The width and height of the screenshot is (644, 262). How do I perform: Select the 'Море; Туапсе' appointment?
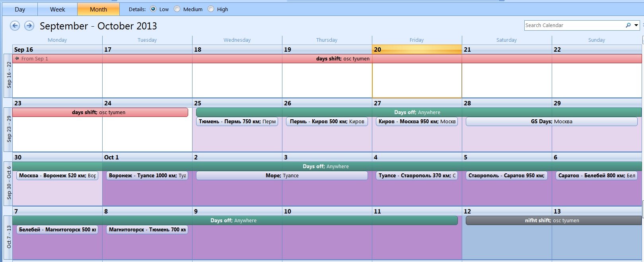coord(282,176)
